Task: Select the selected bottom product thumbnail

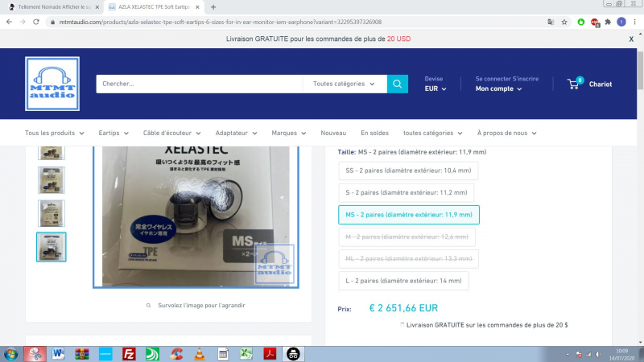Action: 52,247
